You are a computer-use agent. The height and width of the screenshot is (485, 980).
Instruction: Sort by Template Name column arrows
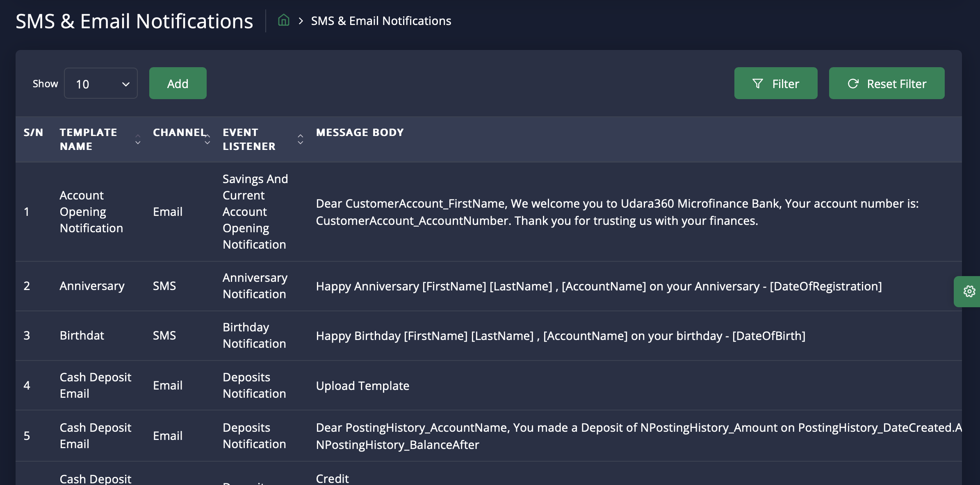pos(138,140)
